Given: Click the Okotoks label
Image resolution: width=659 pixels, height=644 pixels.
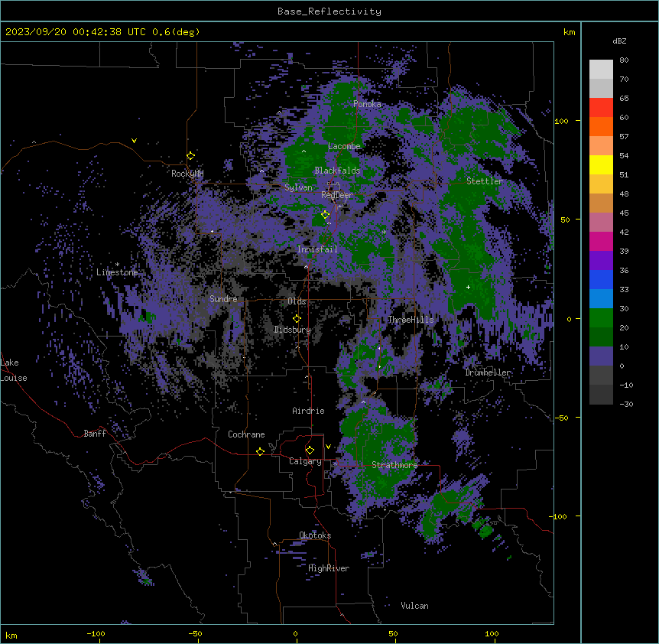Looking at the screenshot, I should point(315,535).
